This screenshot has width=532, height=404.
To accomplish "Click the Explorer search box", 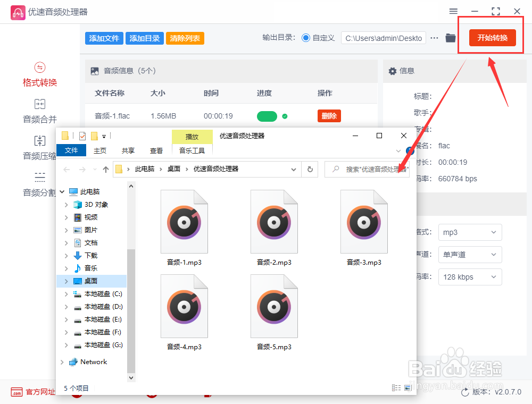I will pyautogui.click(x=367, y=169).
